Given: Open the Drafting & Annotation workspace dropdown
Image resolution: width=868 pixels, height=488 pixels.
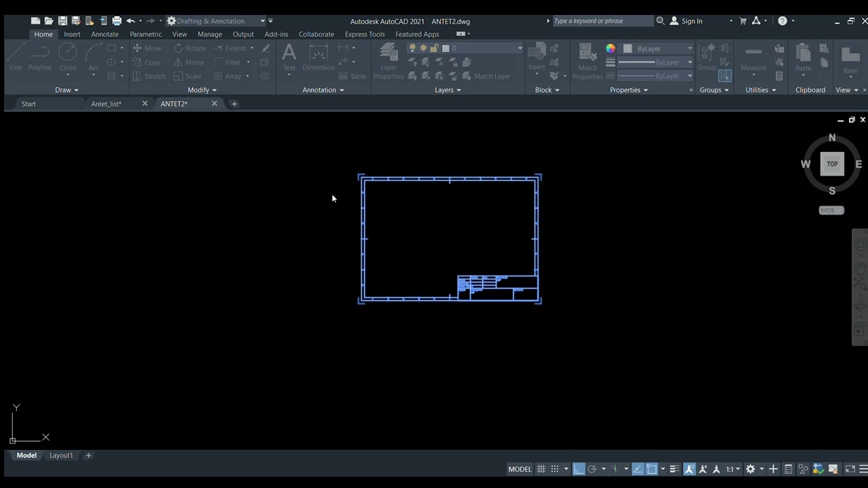Looking at the screenshot, I should tap(216, 21).
